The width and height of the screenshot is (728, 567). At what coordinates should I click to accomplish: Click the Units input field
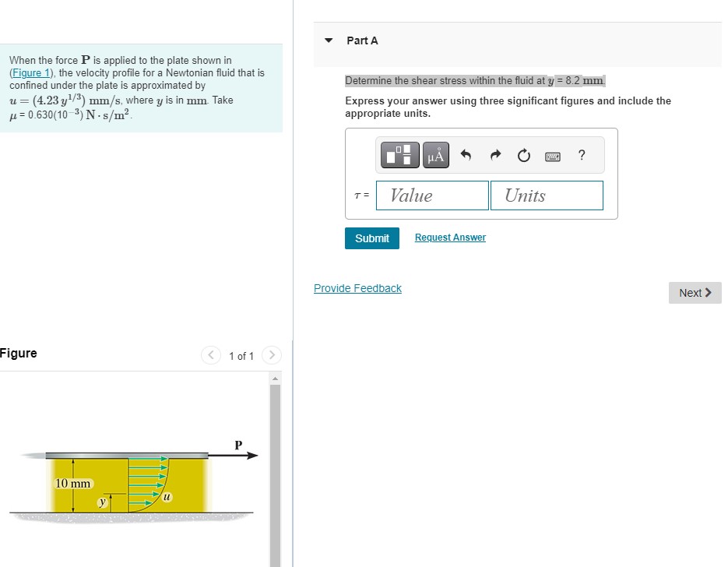[x=546, y=195]
